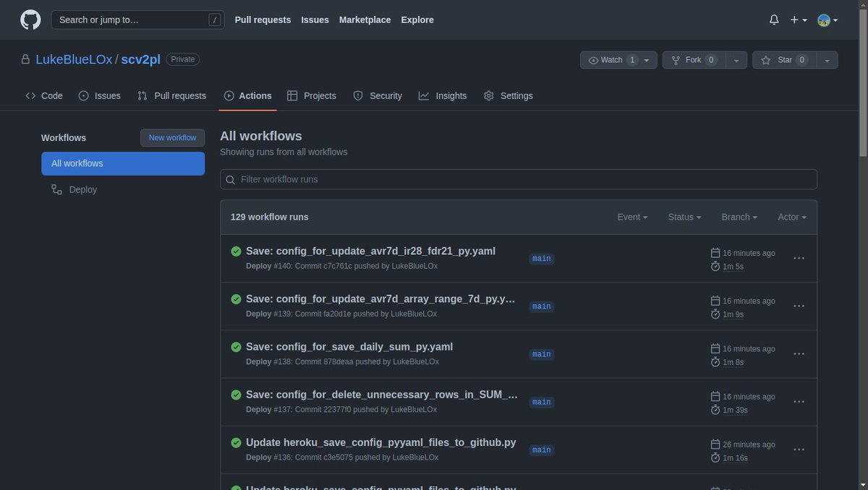This screenshot has width=868, height=490.
Task: Click the success checkmark for Deploy #138
Action: click(x=236, y=347)
